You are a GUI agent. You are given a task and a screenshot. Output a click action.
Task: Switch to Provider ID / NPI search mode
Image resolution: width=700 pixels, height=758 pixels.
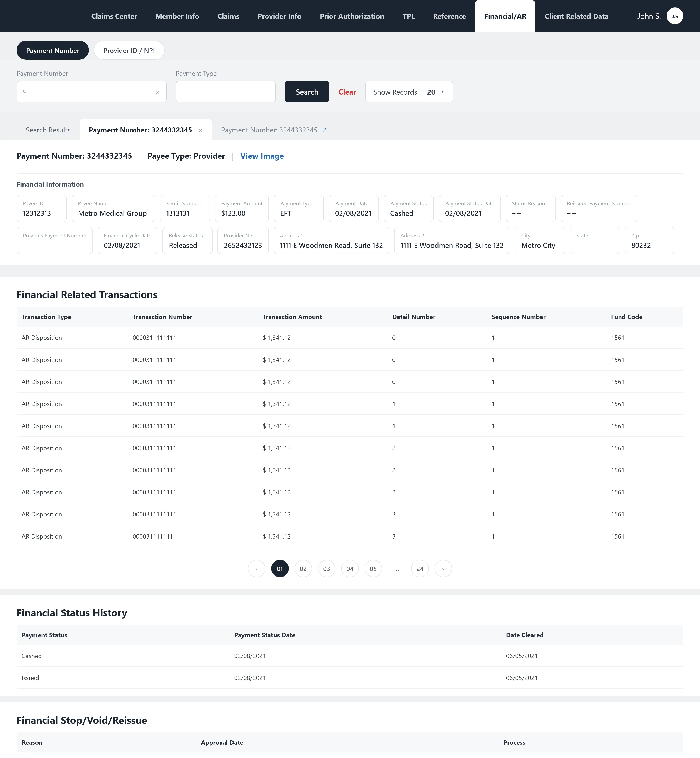tap(129, 50)
